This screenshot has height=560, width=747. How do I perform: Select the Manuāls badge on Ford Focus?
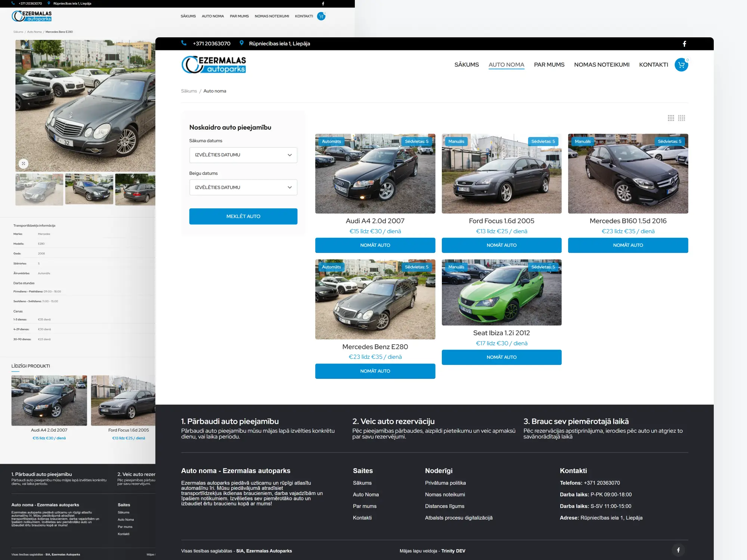(x=457, y=141)
